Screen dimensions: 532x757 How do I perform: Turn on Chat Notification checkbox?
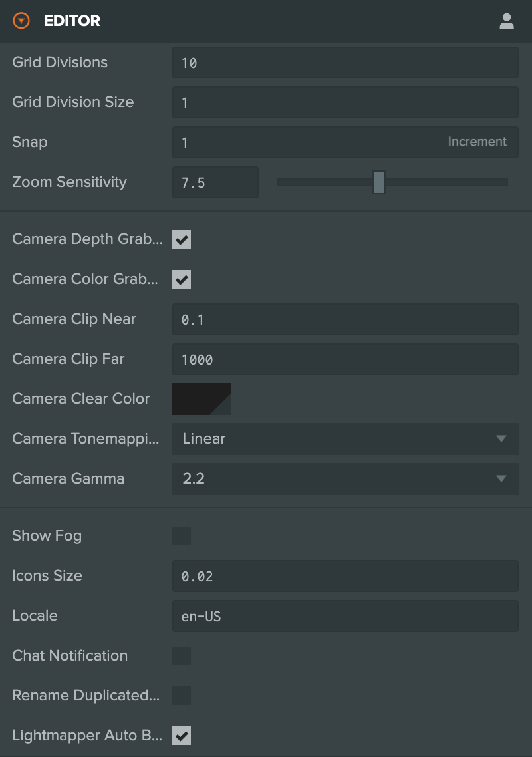coord(182,656)
